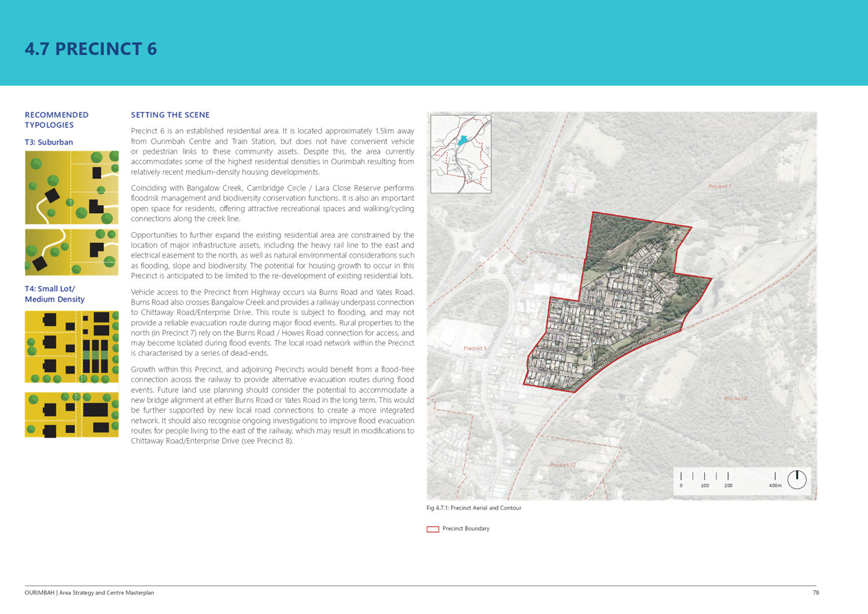The width and height of the screenshot is (868, 614).
Task: Select the lower T4 Medium Density diagram
Action: point(72,414)
